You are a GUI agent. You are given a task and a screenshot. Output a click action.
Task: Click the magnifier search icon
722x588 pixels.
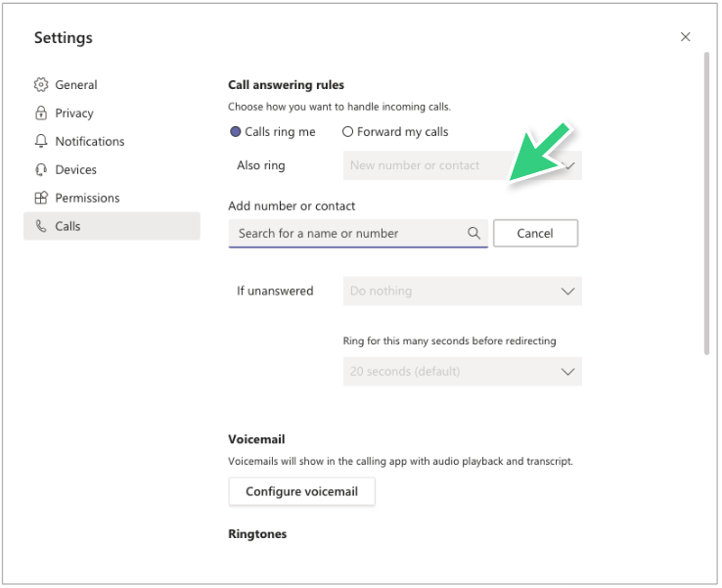point(474,233)
